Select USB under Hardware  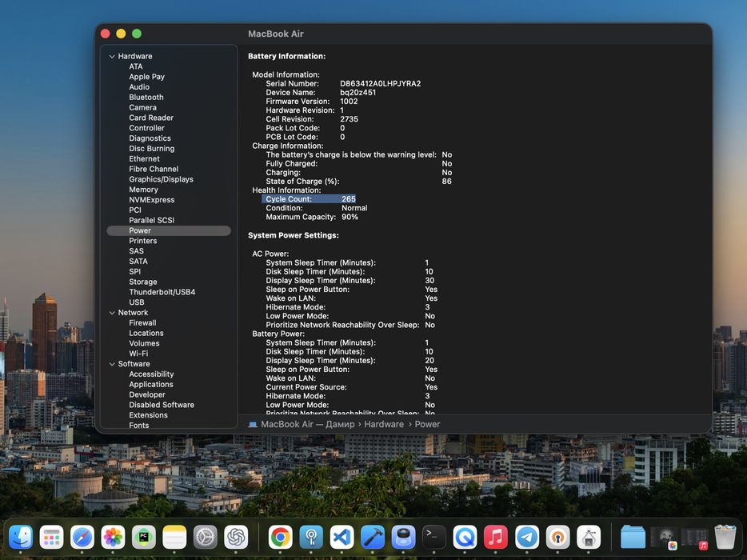tap(136, 302)
